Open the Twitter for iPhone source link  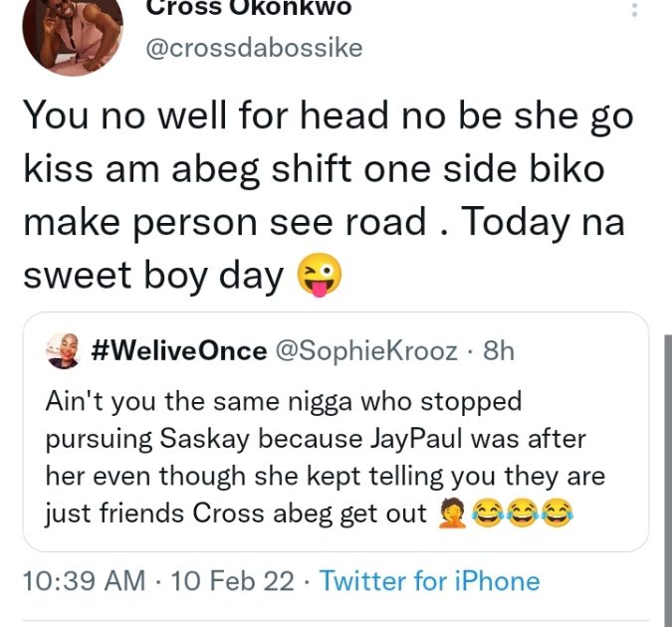[x=429, y=581]
